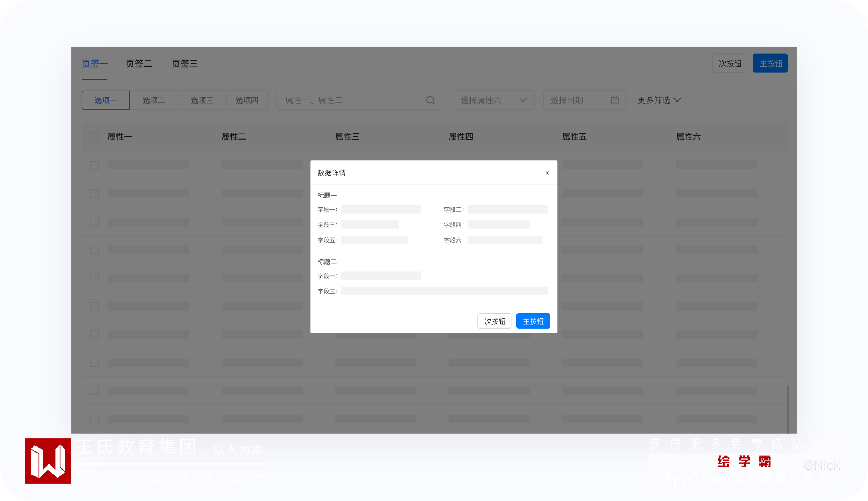Screen dimensions: 868x501
Task: Switch to 页签三 tab
Action: (x=184, y=64)
